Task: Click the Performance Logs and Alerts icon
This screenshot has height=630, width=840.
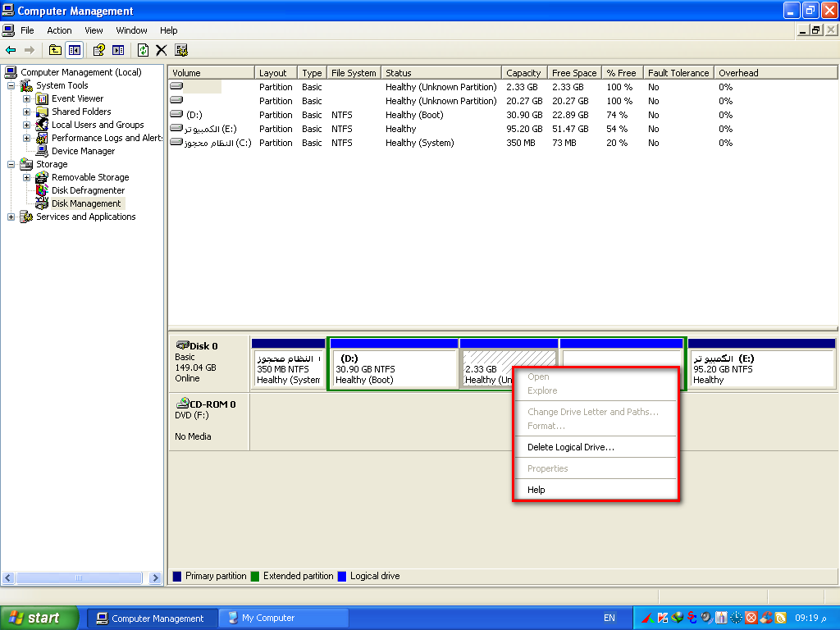Action: 42,138
